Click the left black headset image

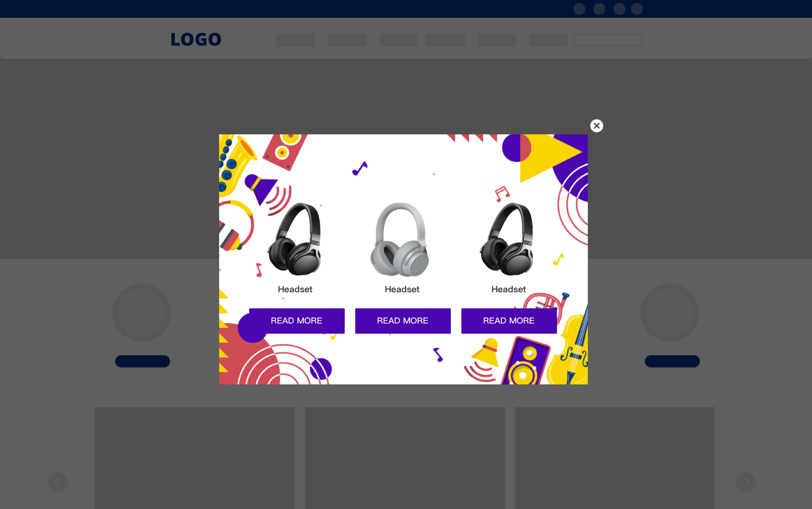[295, 240]
